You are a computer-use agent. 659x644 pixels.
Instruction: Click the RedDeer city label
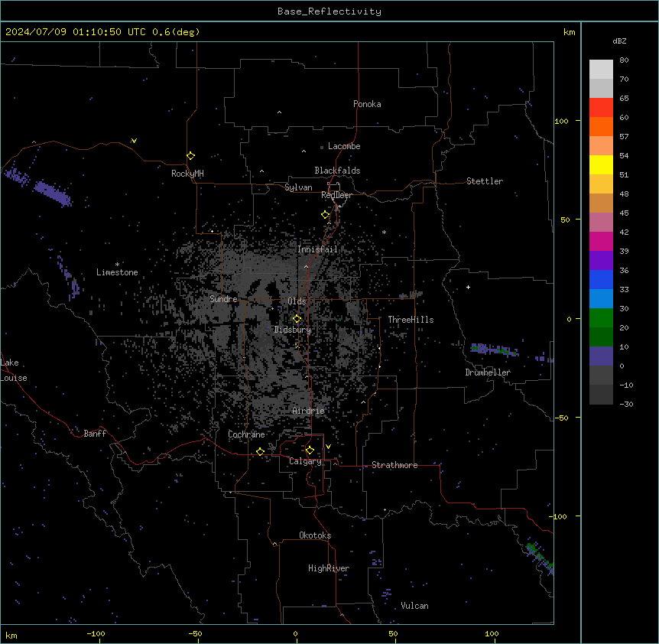tap(336, 195)
